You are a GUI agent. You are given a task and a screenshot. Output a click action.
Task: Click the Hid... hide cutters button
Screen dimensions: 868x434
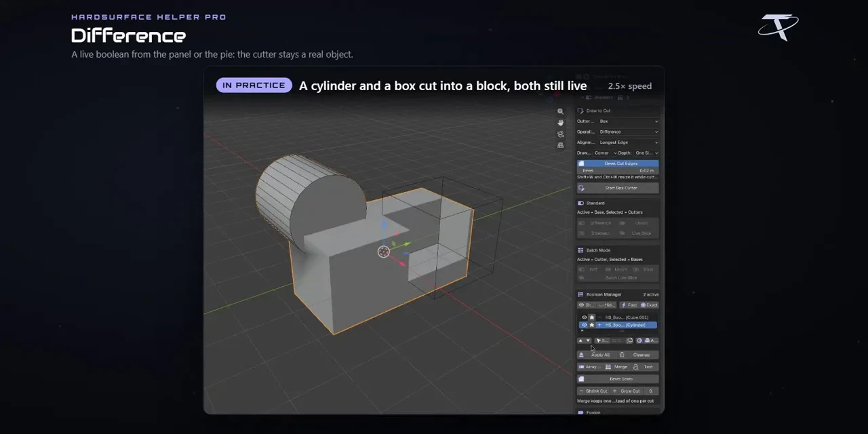coord(606,305)
